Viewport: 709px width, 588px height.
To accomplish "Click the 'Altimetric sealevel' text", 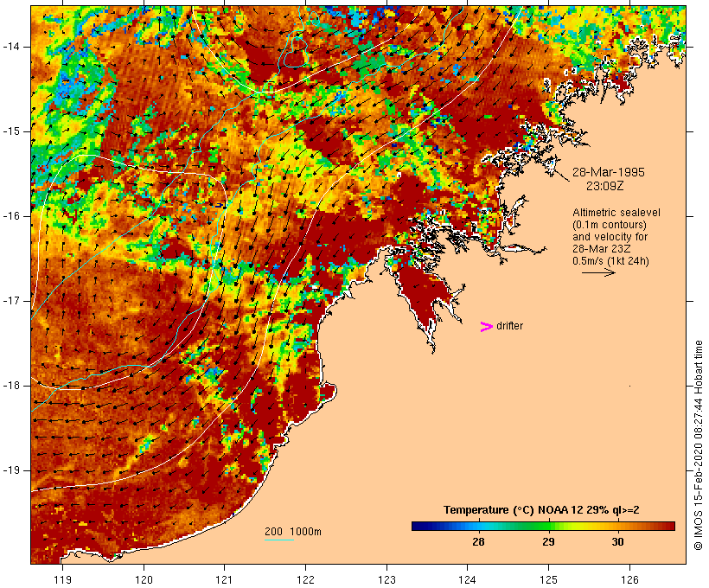I will click(x=616, y=213).
